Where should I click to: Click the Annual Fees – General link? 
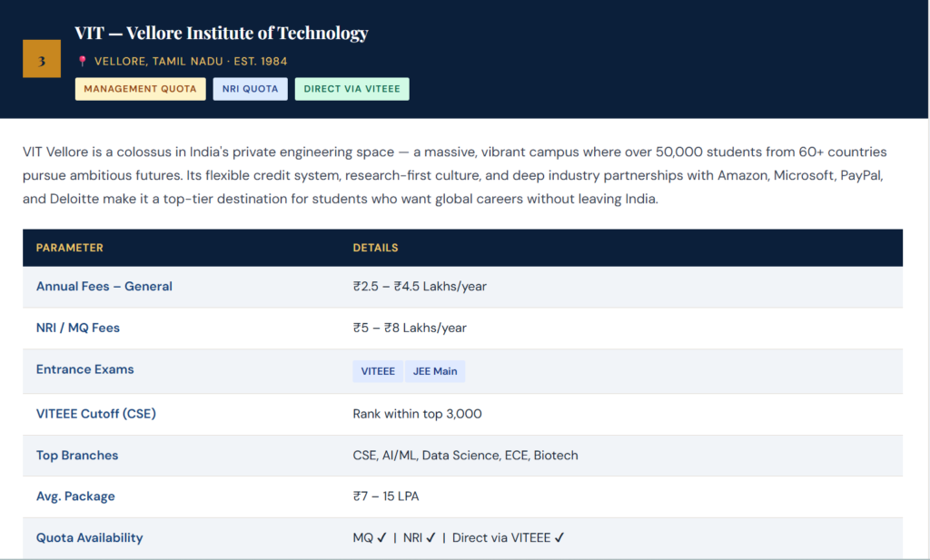coord(104,286)
